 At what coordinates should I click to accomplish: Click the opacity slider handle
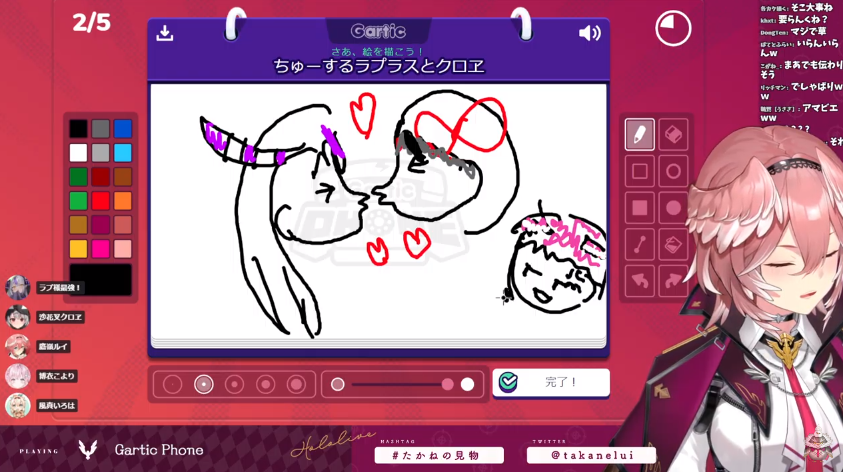pyautogui.click(x=448, y=384)
